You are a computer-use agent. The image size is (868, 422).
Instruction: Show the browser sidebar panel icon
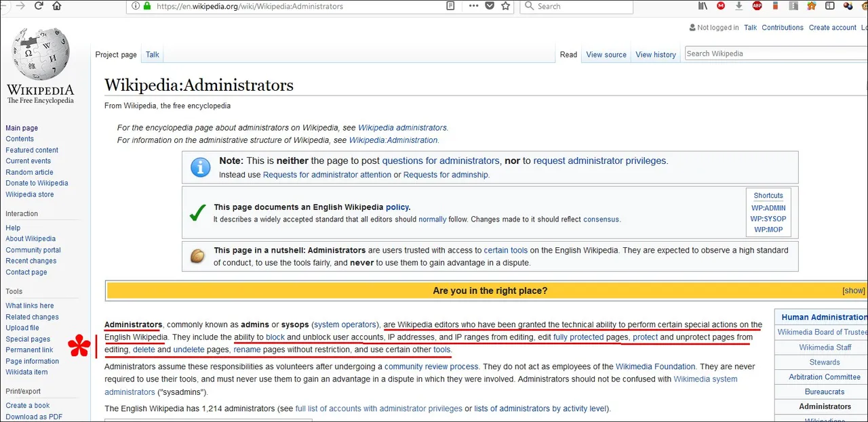point(829,6)
